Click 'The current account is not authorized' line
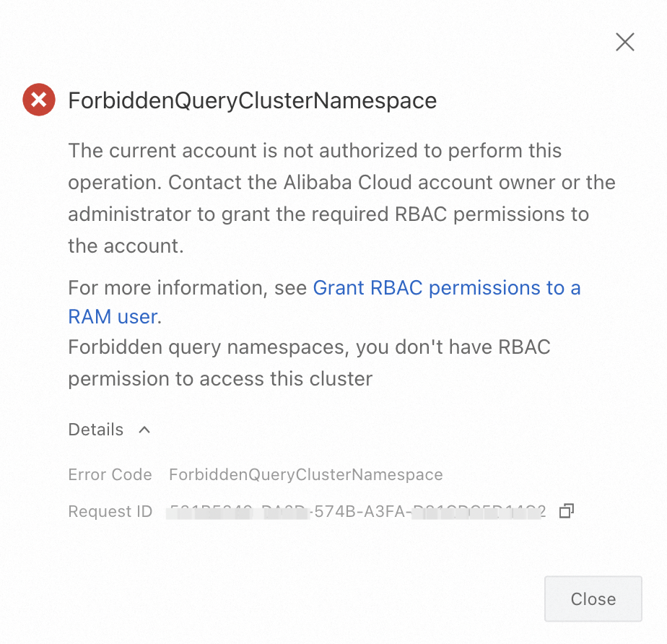The width and height of the screenshot is (667, 644). coord(314,151)
